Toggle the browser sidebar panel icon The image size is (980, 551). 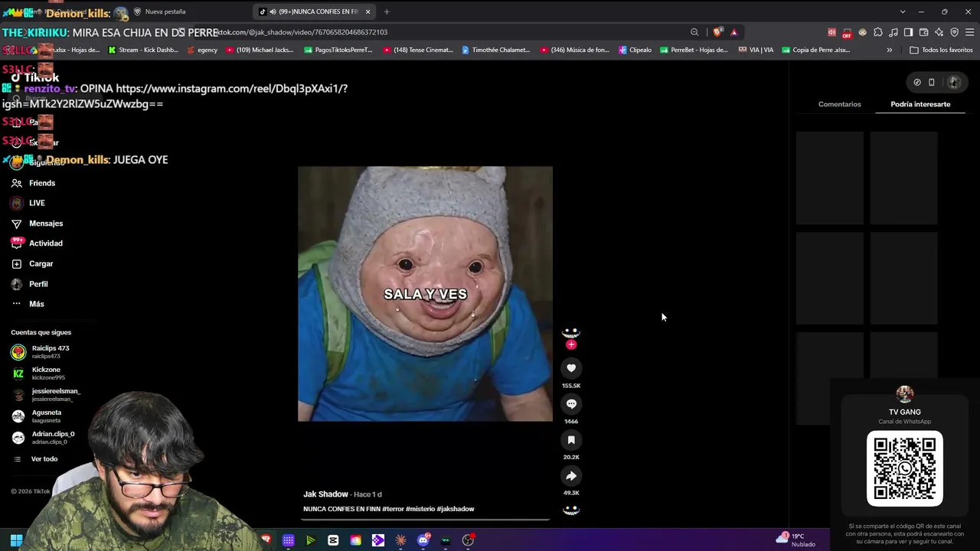[x=909, y=32]
